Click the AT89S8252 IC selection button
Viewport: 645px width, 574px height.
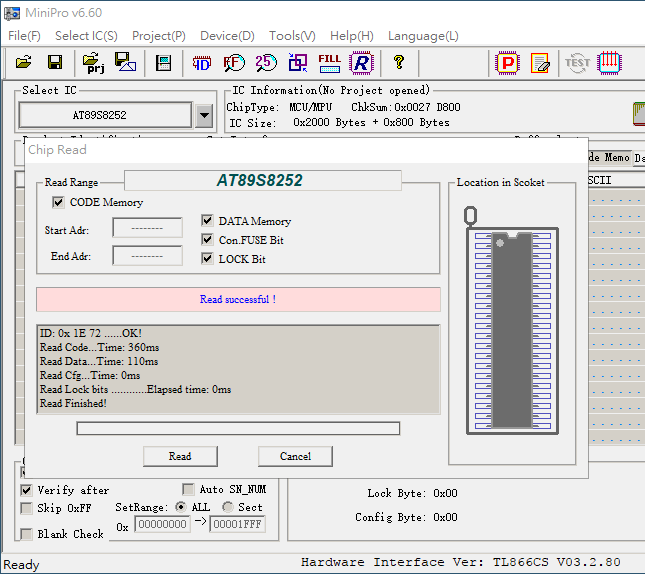click(105, 115)
